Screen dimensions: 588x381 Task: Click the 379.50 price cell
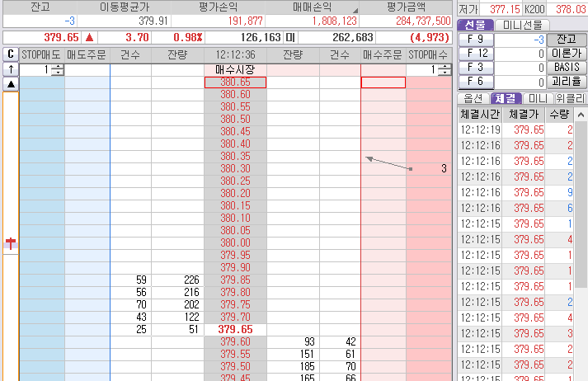pyautogui.click(x=235, y=366)
